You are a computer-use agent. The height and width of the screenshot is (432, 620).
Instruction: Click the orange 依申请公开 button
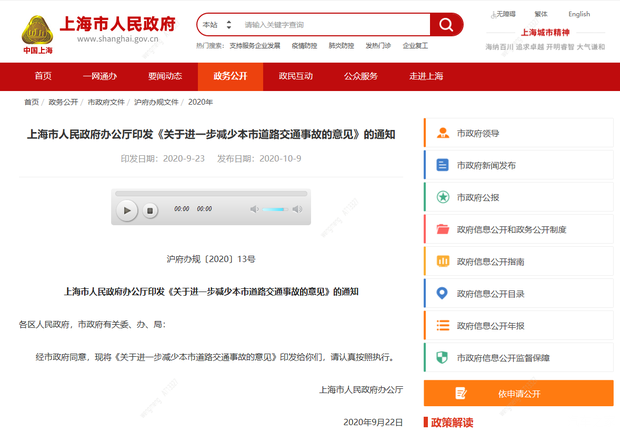[x=519, y=393]
